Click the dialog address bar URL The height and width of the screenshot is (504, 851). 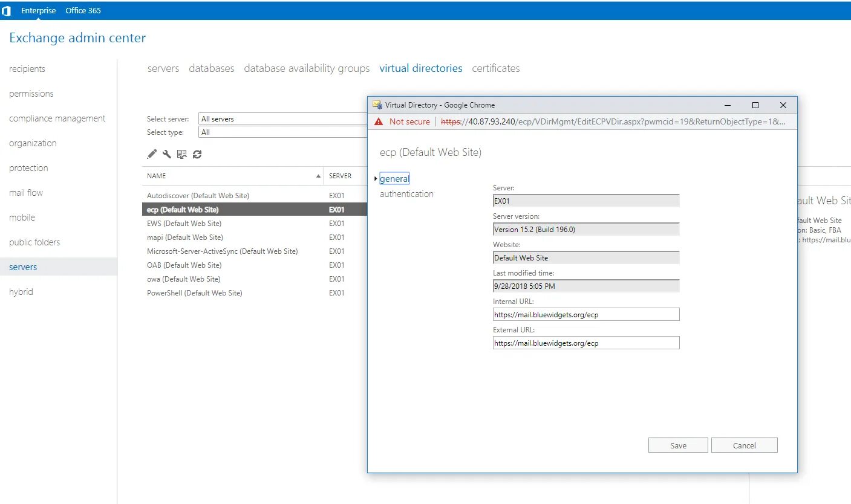point(613,121)
